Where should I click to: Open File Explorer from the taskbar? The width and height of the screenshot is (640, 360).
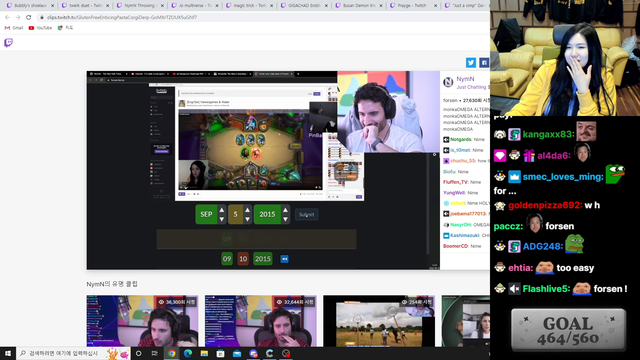pos(204,353)
